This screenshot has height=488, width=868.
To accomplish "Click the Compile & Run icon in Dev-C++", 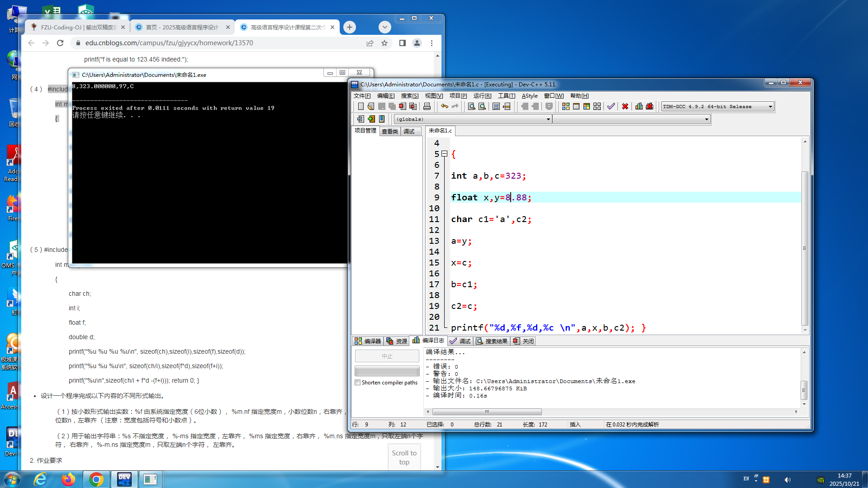I will (587, 106).
